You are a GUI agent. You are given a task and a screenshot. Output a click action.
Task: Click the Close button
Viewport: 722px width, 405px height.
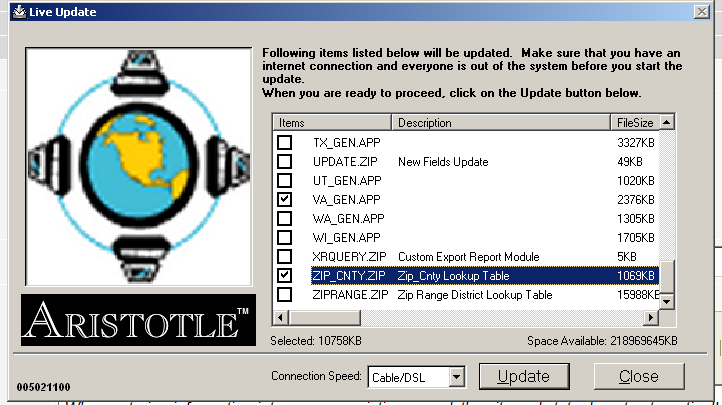[639, 376]
